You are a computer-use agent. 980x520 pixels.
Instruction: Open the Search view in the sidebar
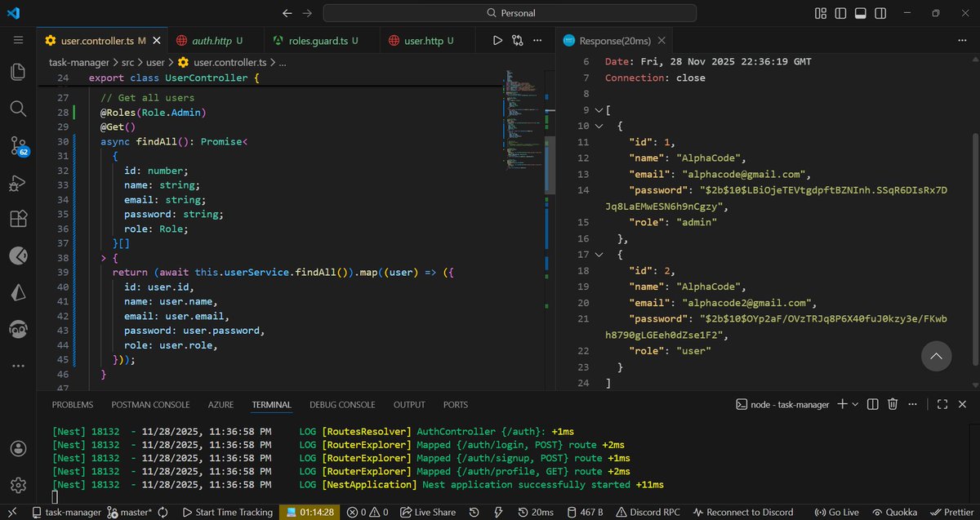(x=17, y=109)
